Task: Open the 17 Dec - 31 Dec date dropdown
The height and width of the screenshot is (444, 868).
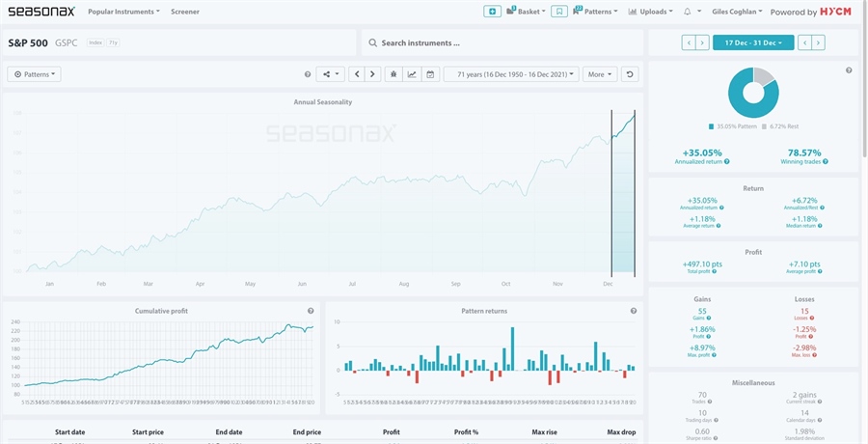Action: point(753,42)
